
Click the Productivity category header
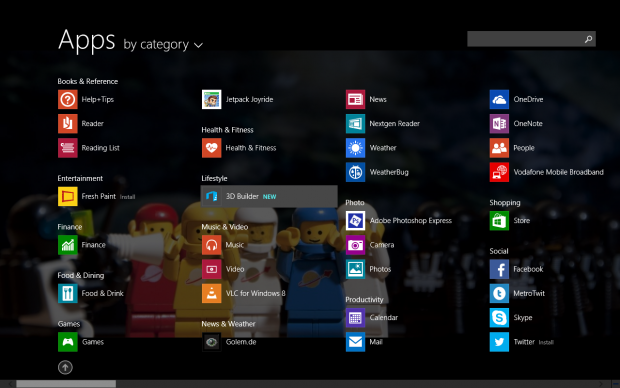[365, 299]
